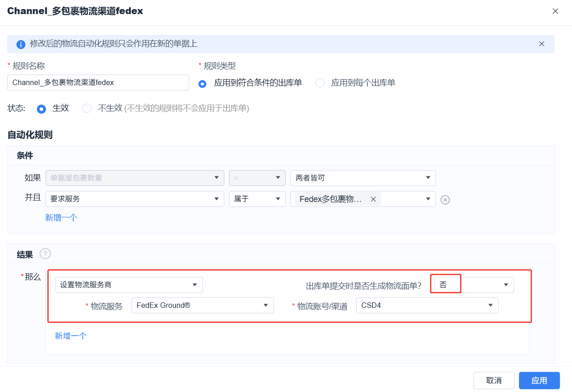
Task: Remove the Fedex多包裹物 tag
Action: tap(373, 199)
